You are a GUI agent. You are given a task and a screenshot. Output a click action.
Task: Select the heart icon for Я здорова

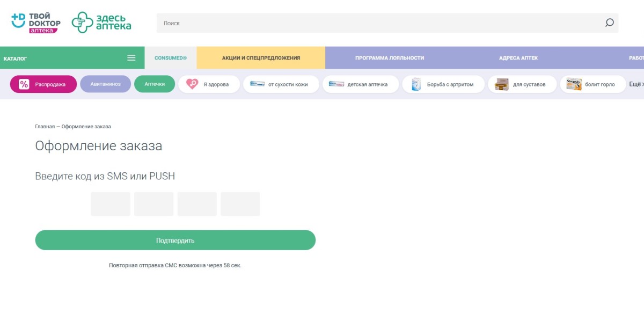(x=192, y=84)
